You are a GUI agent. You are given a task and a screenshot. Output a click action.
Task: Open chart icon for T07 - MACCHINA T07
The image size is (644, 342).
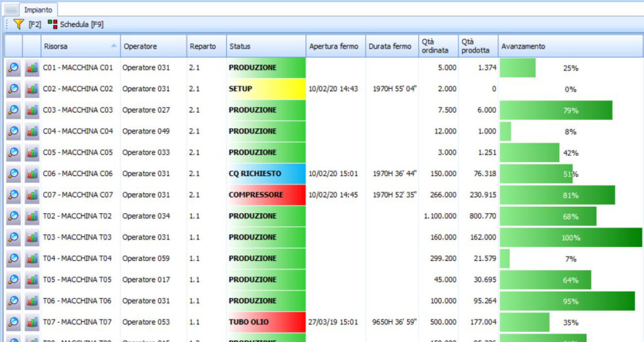tap(31, 323)
